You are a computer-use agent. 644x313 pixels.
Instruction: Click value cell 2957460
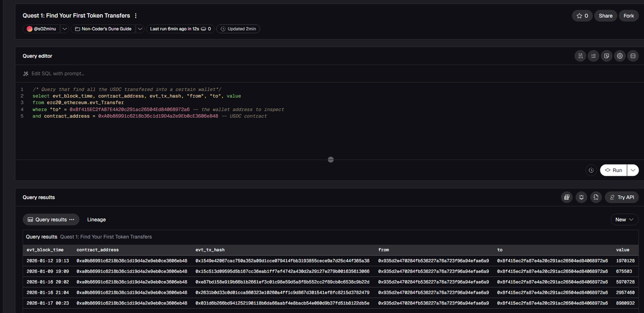[x=625, y=292]
